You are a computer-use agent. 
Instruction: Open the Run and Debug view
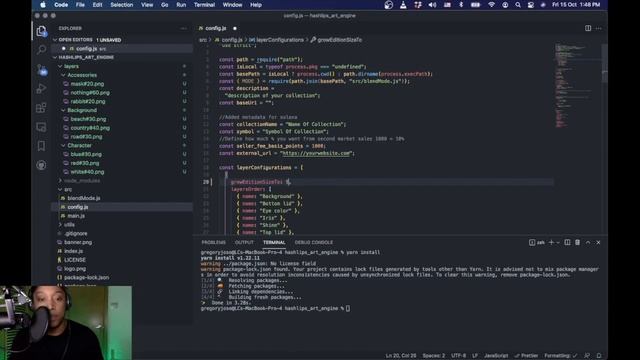(x=41, y=89)
